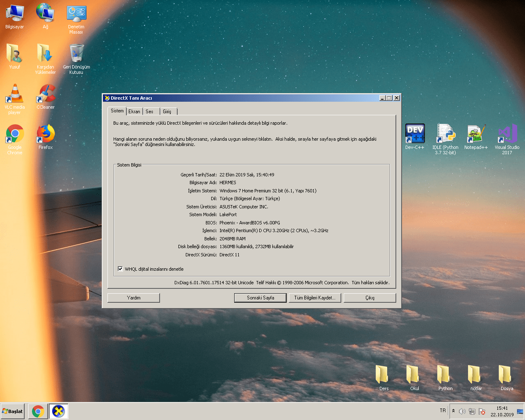Click the DirectX Tanı Aracı title bar icon
The width and height of the screenshot is (525, 420).
point(107,98)
